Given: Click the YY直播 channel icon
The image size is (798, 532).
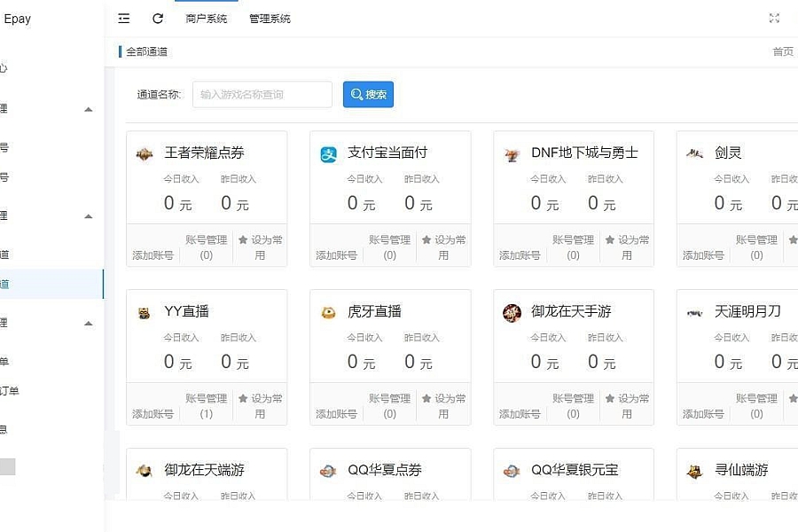Looking at the screenshot, I should coord(145,313).
